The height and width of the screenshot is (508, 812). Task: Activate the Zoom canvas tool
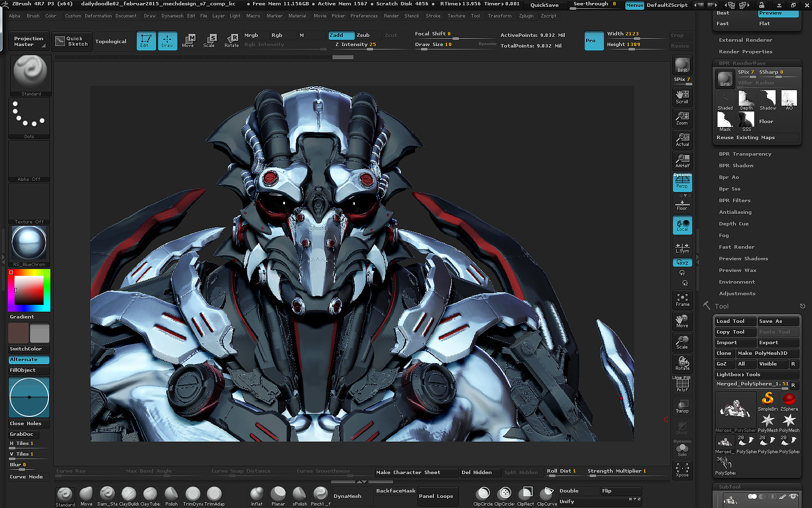point(682,118)
